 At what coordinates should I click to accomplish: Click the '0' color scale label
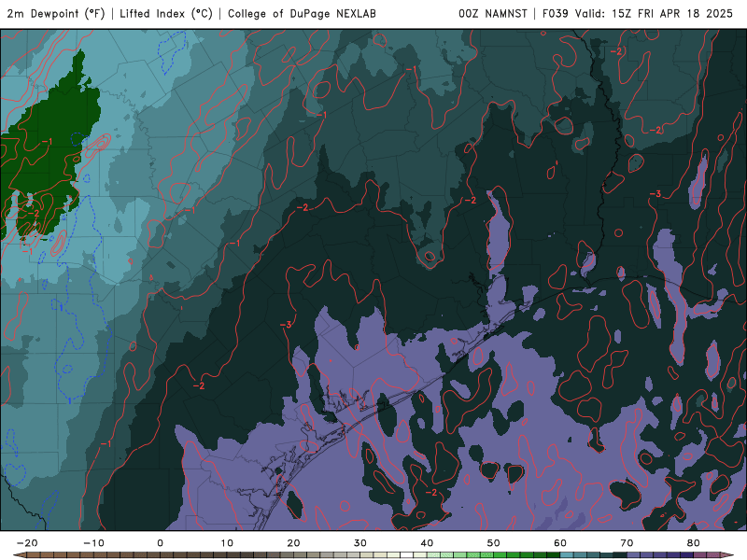pos(160,543)
